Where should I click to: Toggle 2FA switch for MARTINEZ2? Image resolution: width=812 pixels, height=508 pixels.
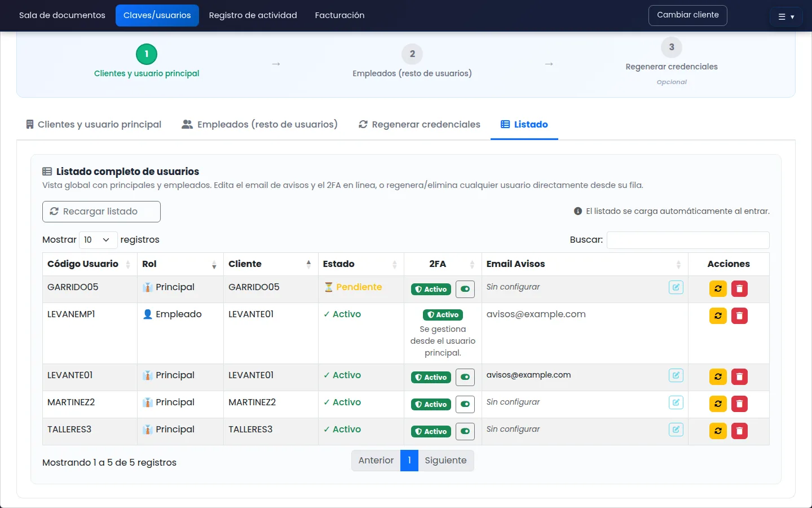click(x=465, y=404)
